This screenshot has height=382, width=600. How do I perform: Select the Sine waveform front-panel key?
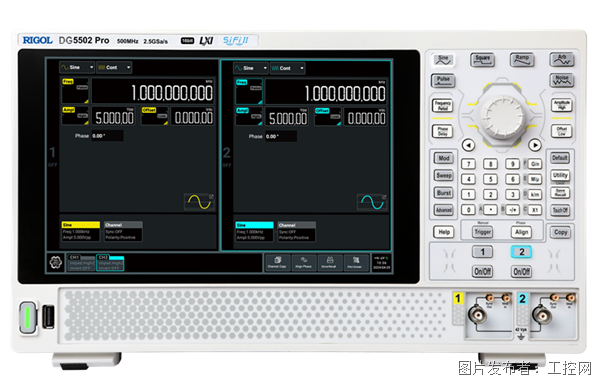(443, 60)
